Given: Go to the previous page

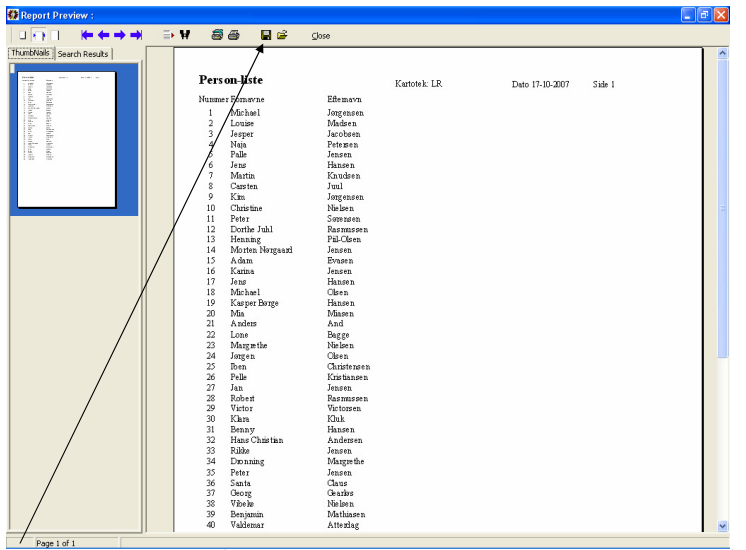Looking at the screenshot, I should [103, 35].
